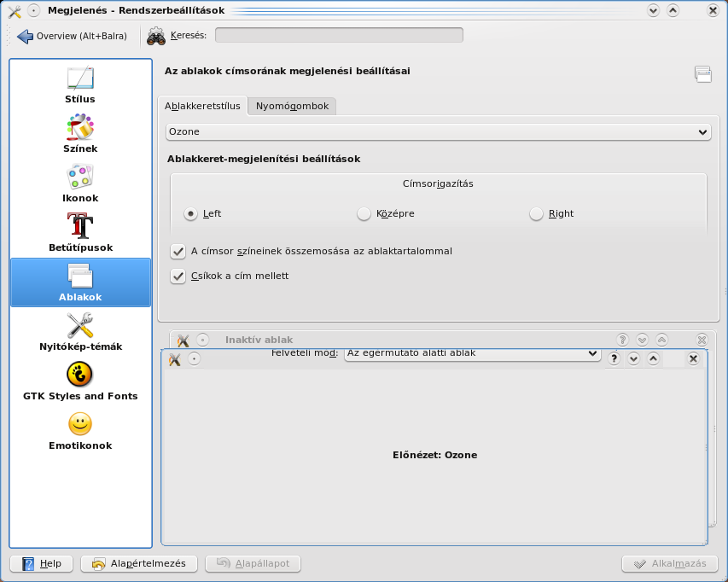
Task: Click the Ablakkeret-megjelenítési beállítások heading
Action: pyautogui.click(x=264, y=159)
